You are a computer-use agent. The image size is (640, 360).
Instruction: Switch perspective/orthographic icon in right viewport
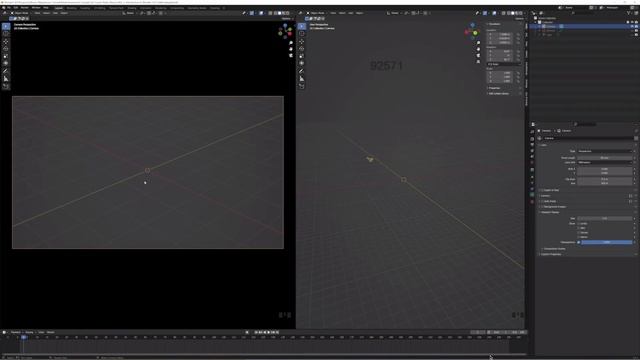[478, 62]
